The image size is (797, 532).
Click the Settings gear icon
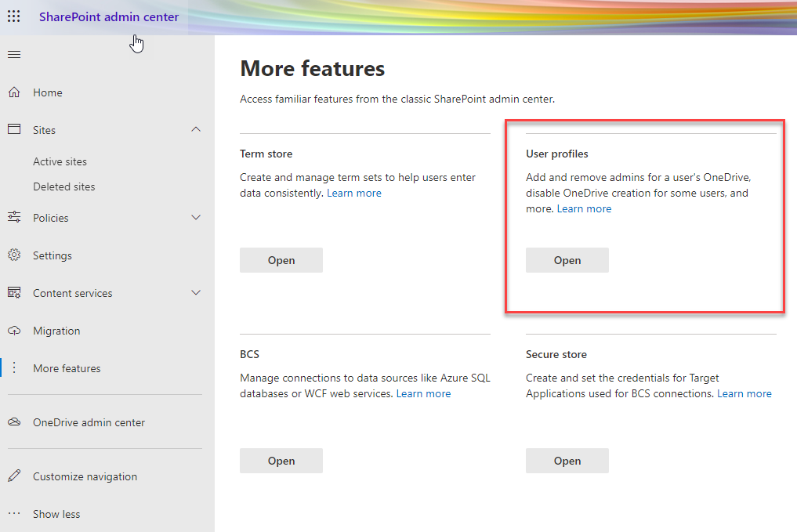(14, 255)
